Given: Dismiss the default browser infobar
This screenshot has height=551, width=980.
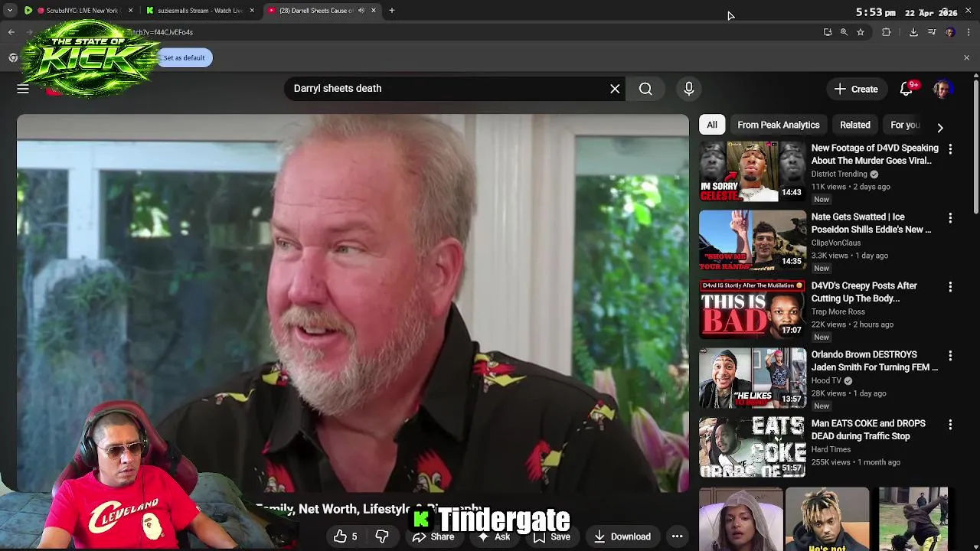Looking at the screenshot, I should point(966,58).
